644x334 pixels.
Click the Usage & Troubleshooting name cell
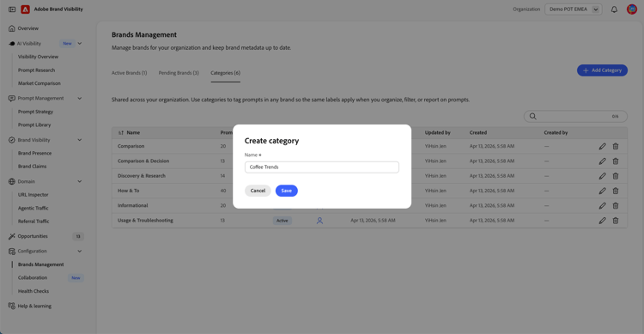(x=145, y=221)
